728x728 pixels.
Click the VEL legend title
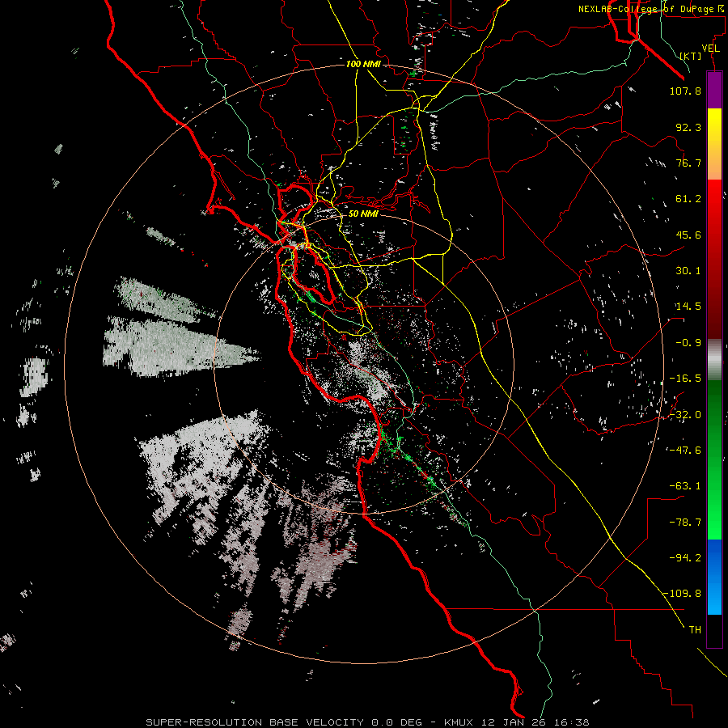[710, 48]
